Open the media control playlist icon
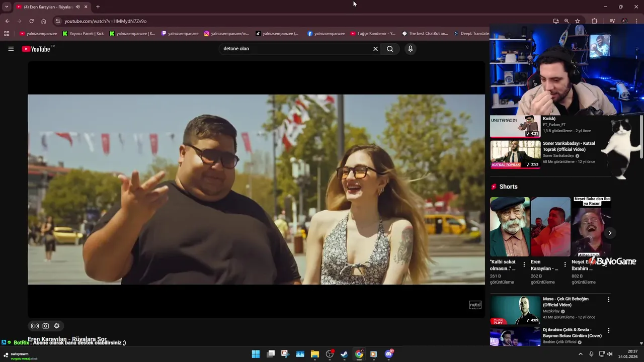The height and width of the screenshot is (362, 644). pyautogui.click(x=612, y=21)
